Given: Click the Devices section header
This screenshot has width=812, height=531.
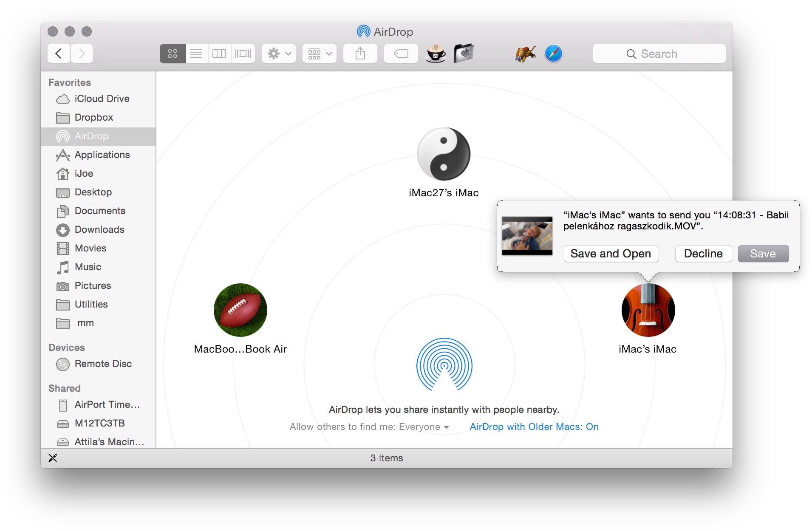Looking at the screenshot, I should tap(67, 347).
